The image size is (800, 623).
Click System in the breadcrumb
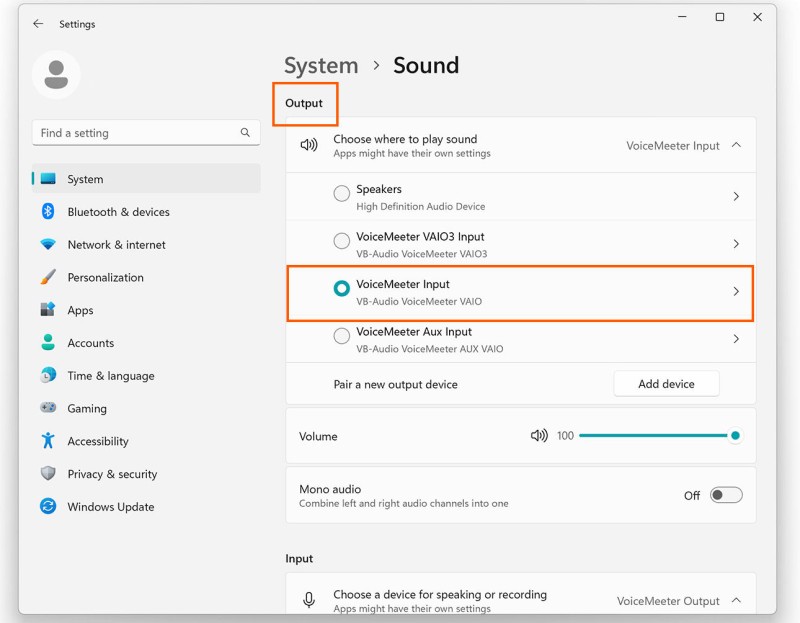click(321, 65)
